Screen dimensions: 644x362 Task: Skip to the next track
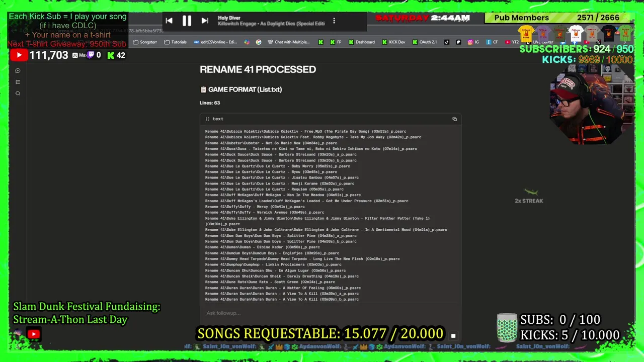coord(205,21)
